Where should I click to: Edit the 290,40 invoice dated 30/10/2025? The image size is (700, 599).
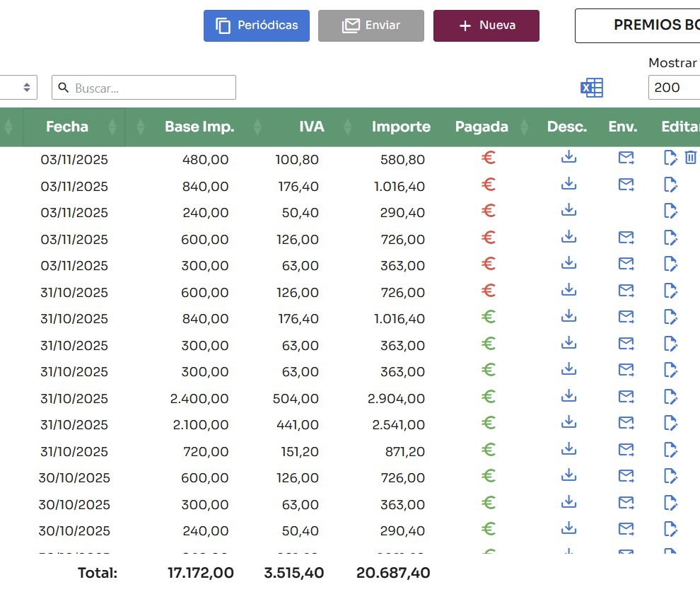(670, 530)
